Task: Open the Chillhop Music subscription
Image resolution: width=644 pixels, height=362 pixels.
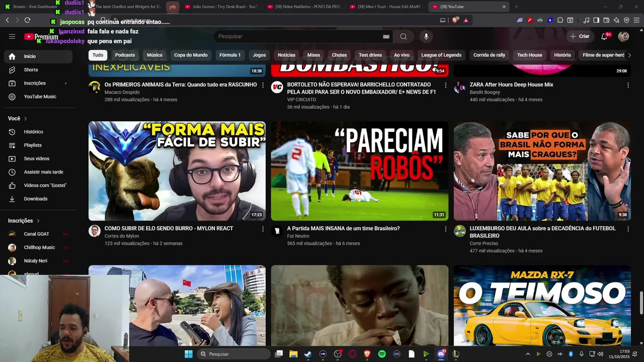Action: click(38, 247)
